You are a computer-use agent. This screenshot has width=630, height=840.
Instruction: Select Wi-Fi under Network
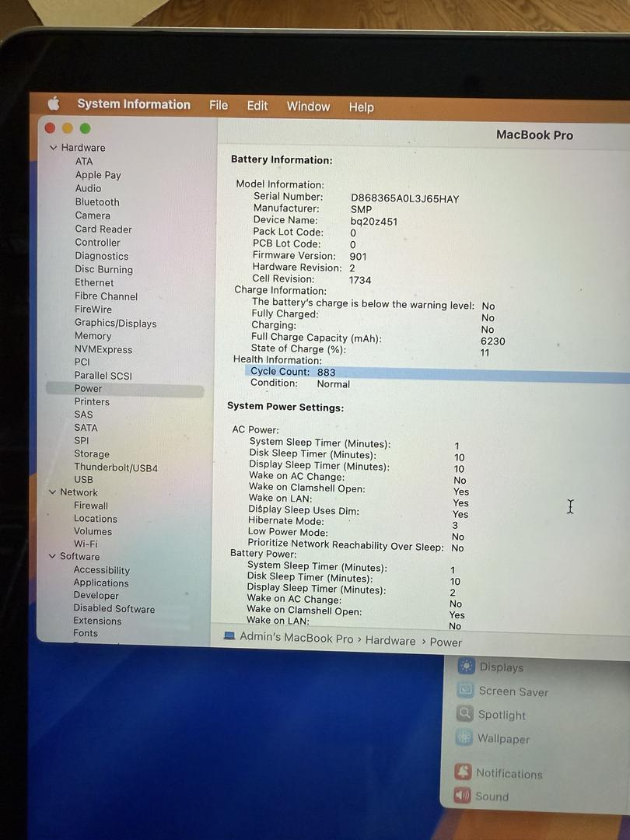(x=86, y=544)
